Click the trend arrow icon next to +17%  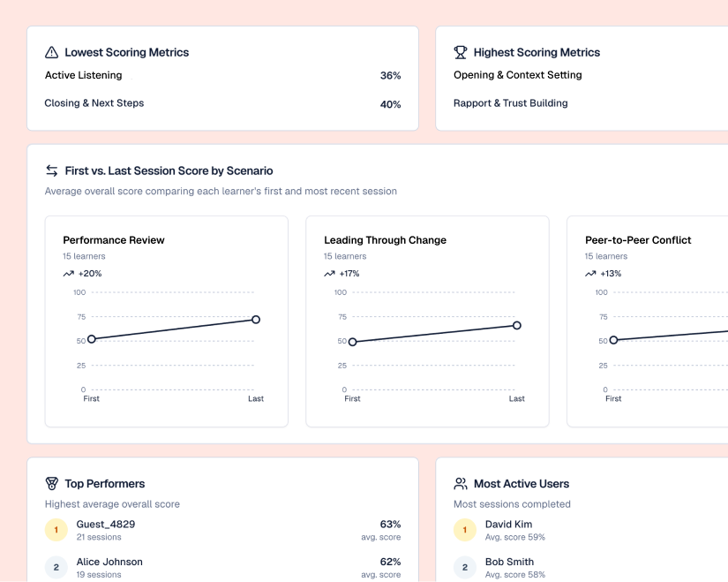click(329, 274)
